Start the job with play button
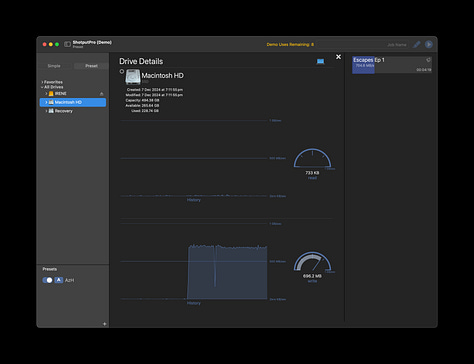 tap(429, 44)
